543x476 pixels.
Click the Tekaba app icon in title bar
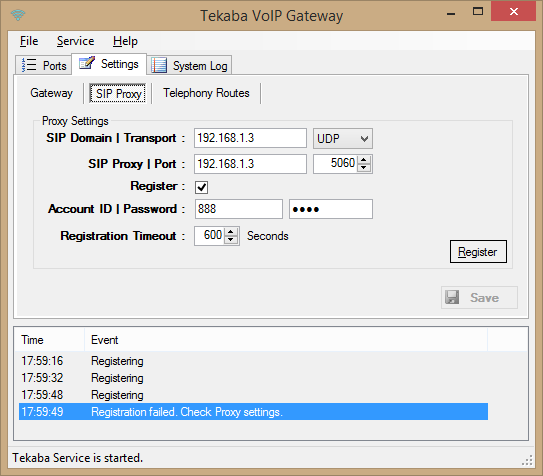click(18, 15)
